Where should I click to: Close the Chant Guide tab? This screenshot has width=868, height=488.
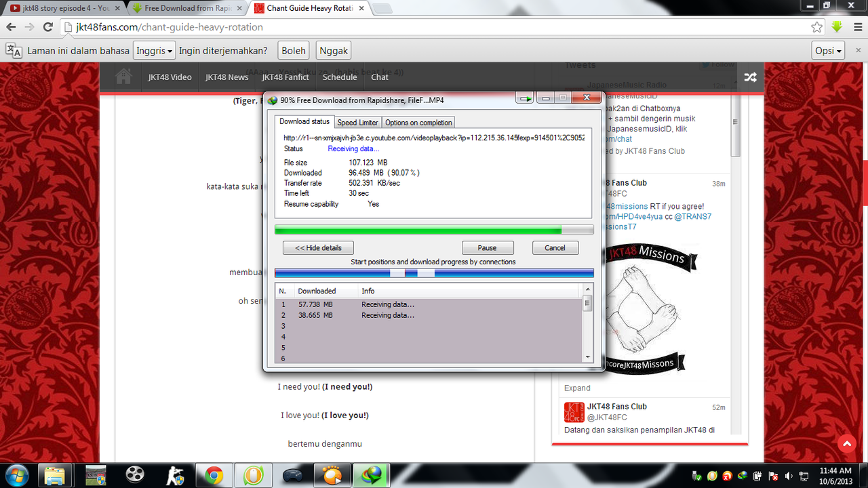coord(361,8)
